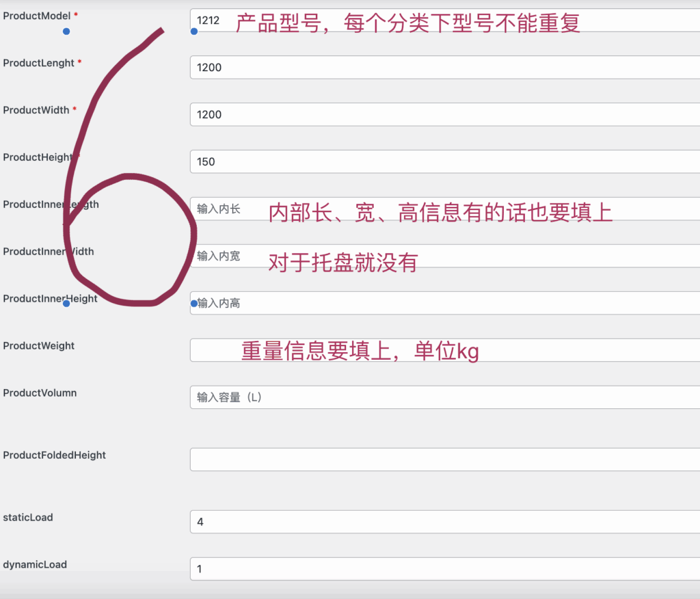Click the blue handle beside 输入内高 placeholder
The height and width of the screenshot is (599, 700).
[194, 303]
